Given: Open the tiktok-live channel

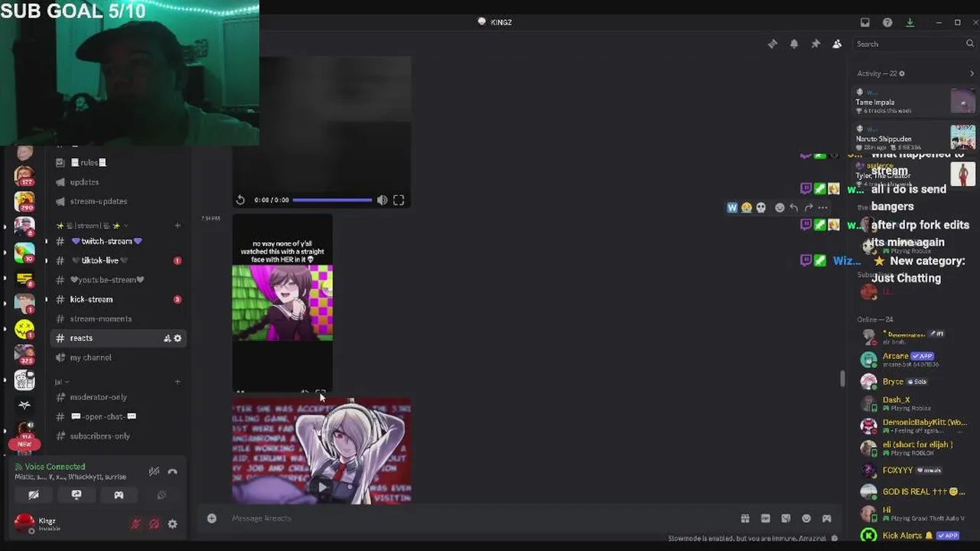Looking at the screenshot, I should coord(100,260).
